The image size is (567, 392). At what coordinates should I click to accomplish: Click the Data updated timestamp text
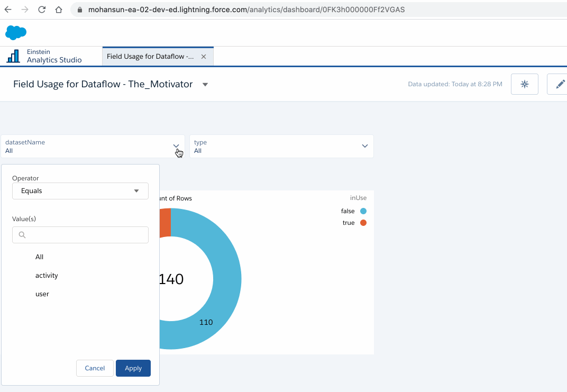(x=455, y=84)
